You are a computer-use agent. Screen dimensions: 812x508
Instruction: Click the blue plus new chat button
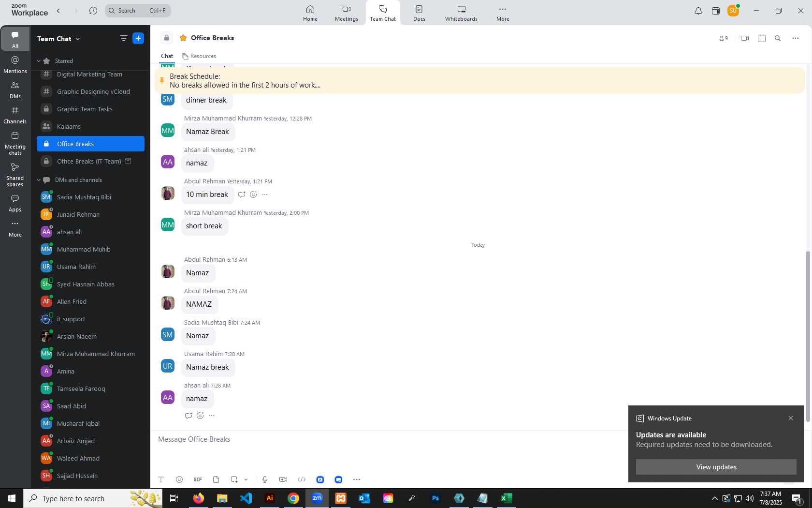138,38
